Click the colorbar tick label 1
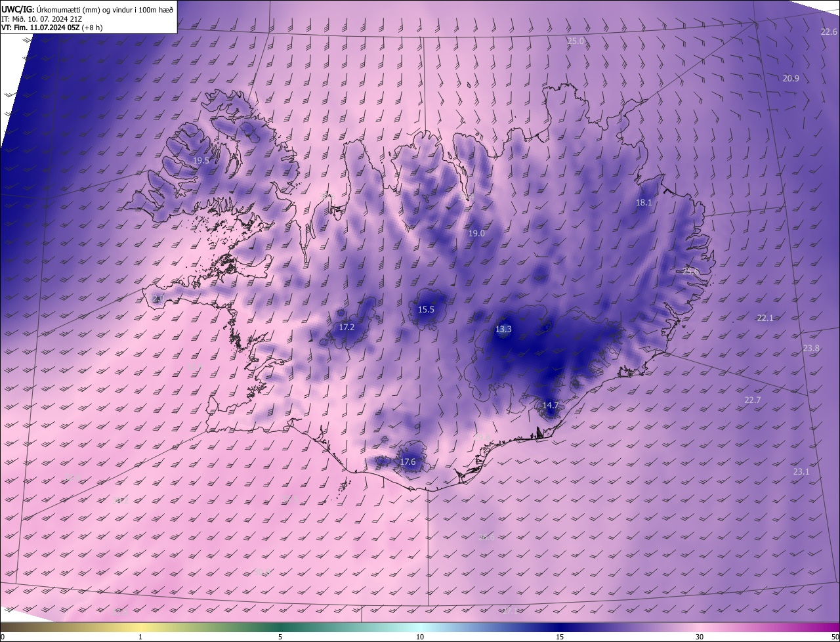840x642 pixels. pos(140,637)
